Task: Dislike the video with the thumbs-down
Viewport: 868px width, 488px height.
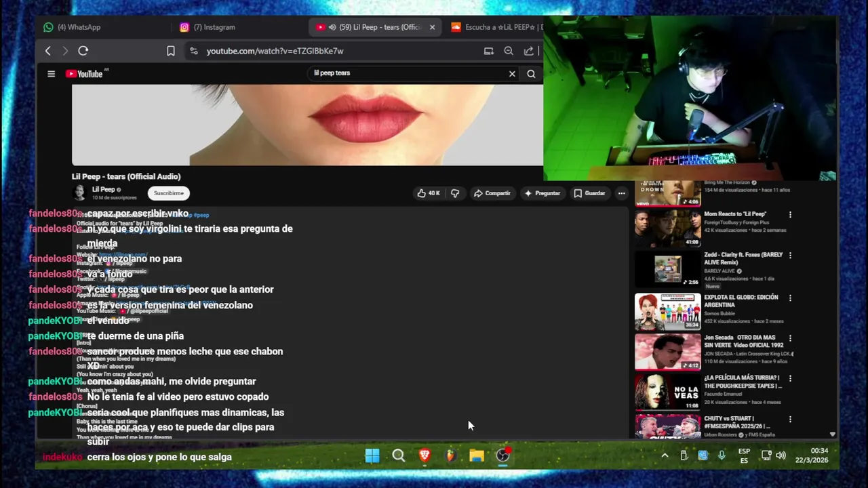Action: (455, 193)
